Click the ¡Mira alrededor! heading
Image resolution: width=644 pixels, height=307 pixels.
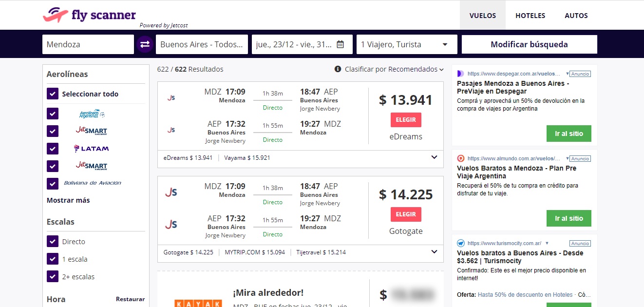tap(268, 292)
